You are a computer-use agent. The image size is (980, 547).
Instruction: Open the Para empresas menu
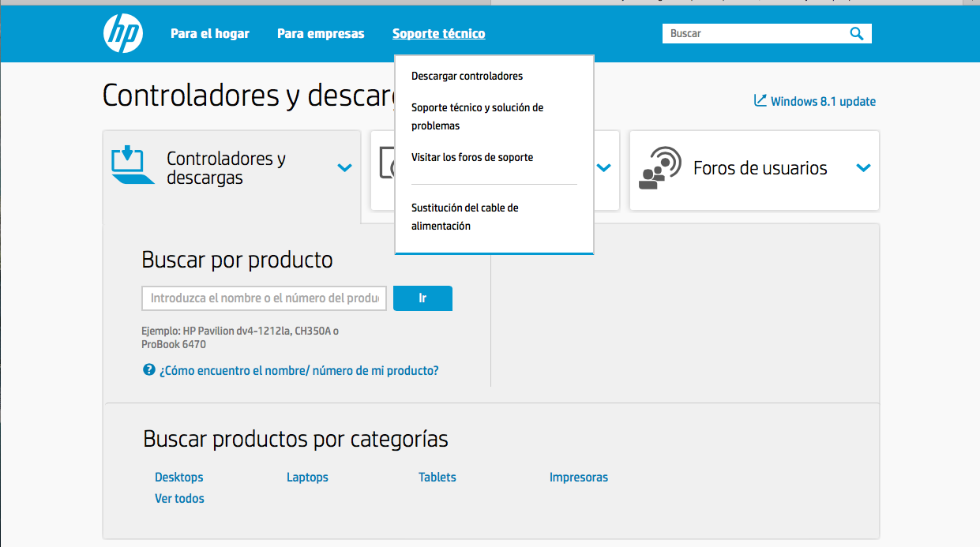coord(321,34)
